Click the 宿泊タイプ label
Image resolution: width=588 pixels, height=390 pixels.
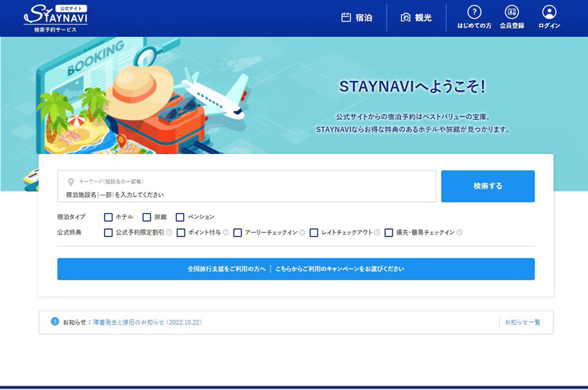(71, 217)
